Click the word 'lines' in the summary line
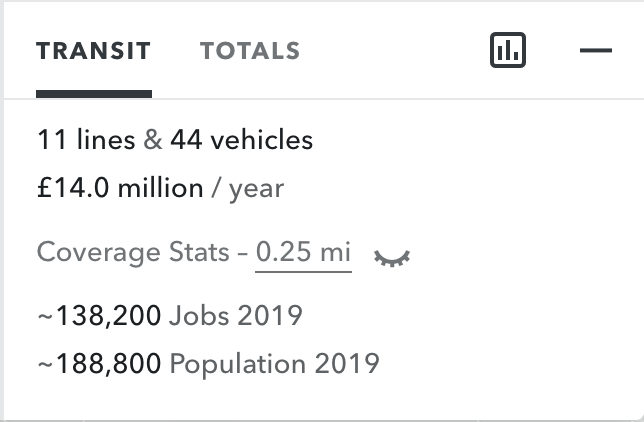 point(106,140)
